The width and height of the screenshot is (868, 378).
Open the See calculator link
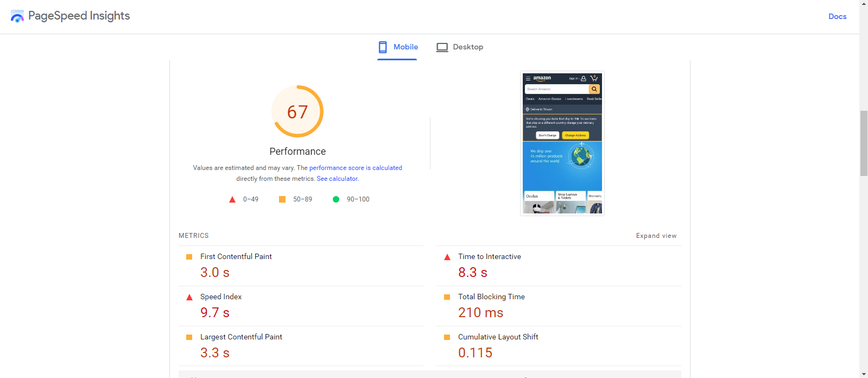tap(337, 179)
